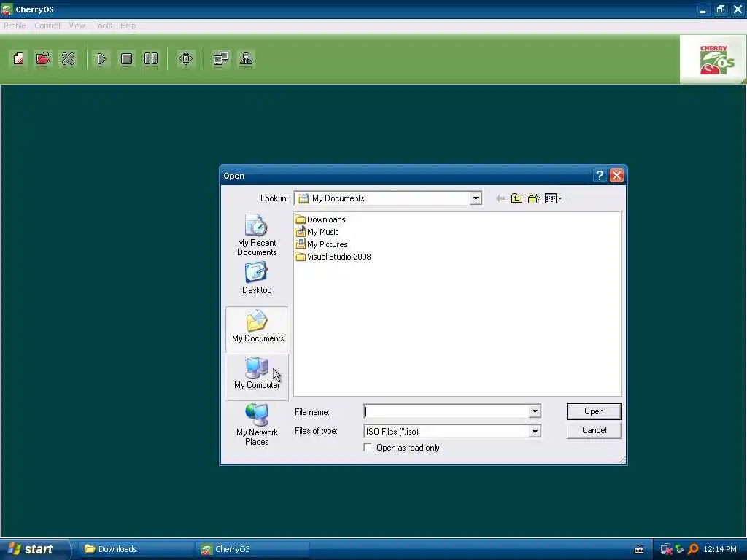Click the Open profile folder icon in toolbar
This screenshot has height=560, width=747.
[43, 58]
